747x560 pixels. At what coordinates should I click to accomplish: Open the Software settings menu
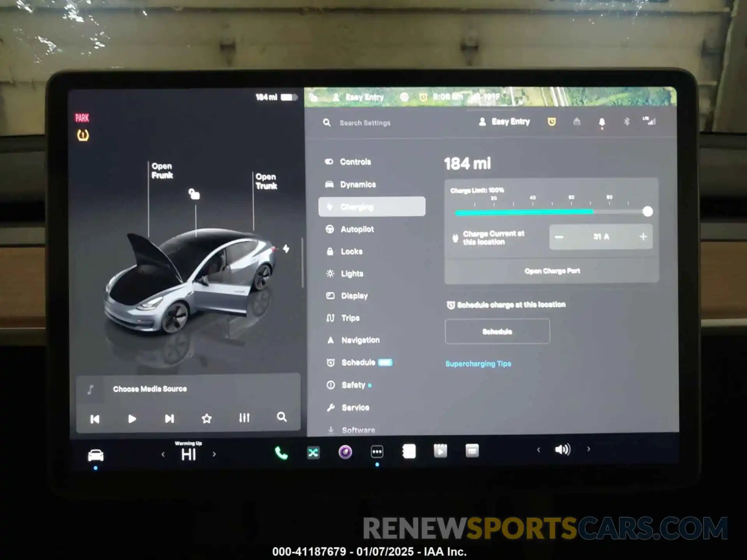351,430
